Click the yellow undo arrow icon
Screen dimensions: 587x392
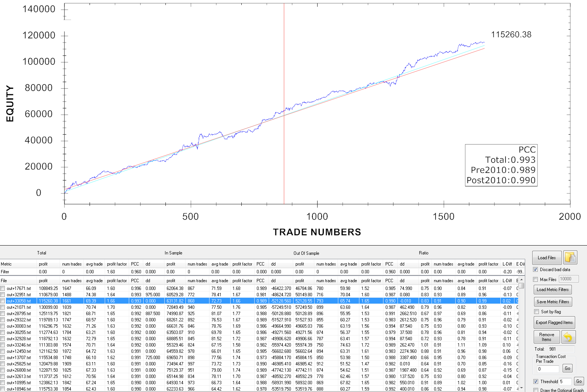[568, 337]
